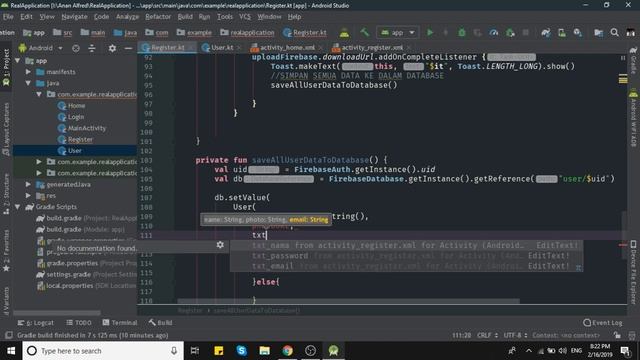The width and height of the screenshot is (640, 360).
Task: Collapse the java folder
Action: 28,83
